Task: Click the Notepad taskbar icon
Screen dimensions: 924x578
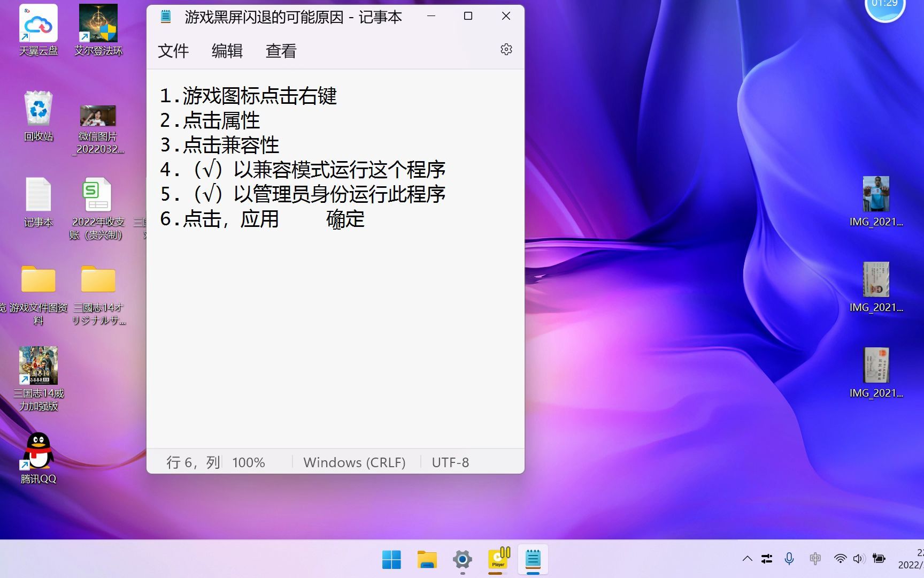Action: [x=533, y=560]
